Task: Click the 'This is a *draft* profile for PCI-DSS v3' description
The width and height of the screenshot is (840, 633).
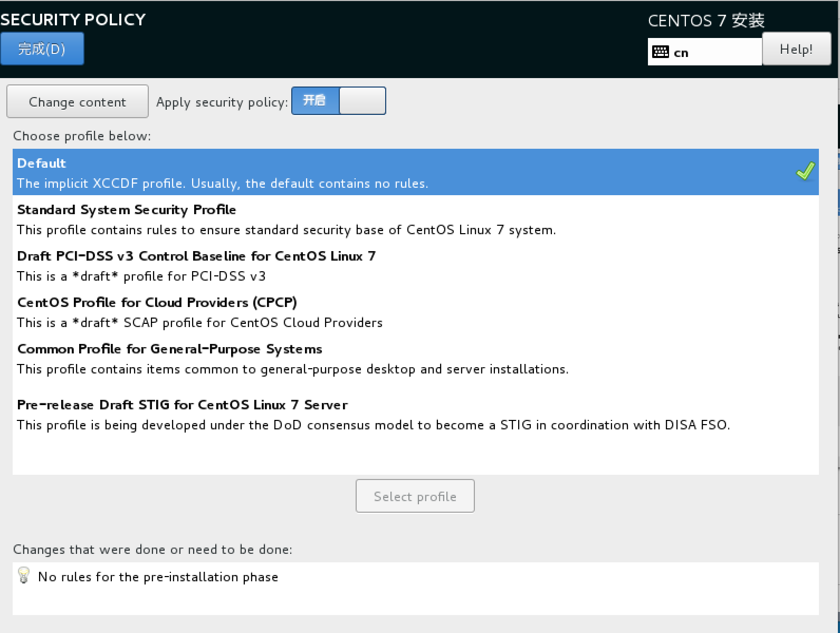Action: click(141, 276)
